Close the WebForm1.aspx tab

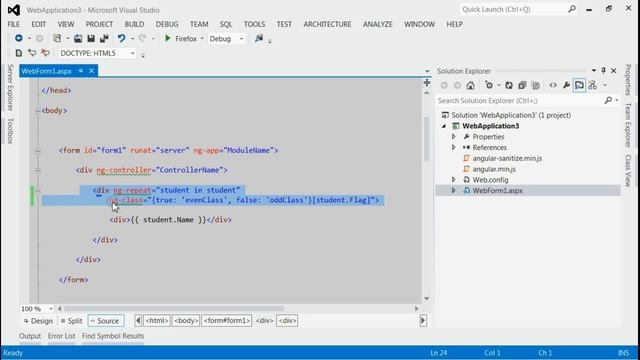(91, 71)
